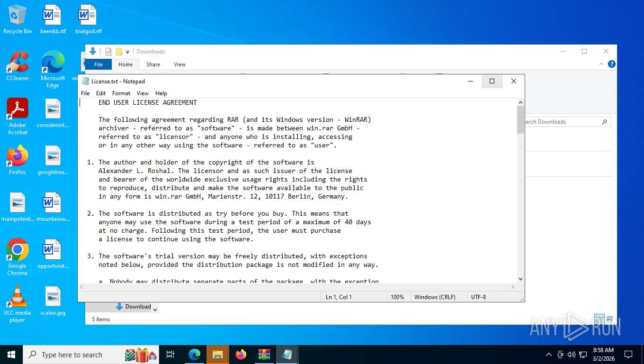Launch CCleaner from the desktop
The width and height of the screenshot is (644, 364).
(x=18, y=66)
